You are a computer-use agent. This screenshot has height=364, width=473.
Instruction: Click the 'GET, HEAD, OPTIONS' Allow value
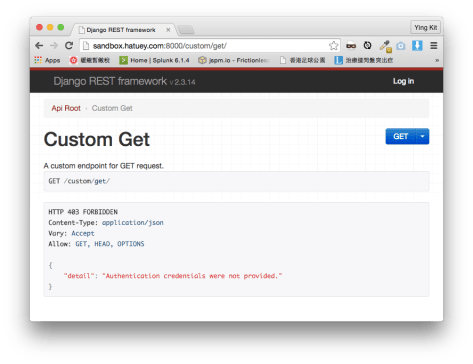110,244
